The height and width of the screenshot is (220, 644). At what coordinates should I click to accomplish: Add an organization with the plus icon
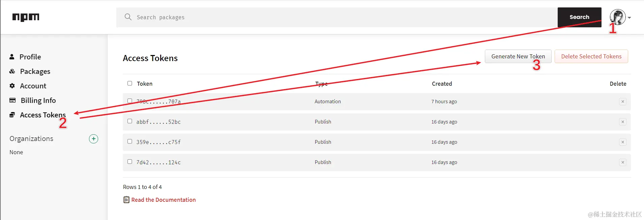click(x=93, y=139)
